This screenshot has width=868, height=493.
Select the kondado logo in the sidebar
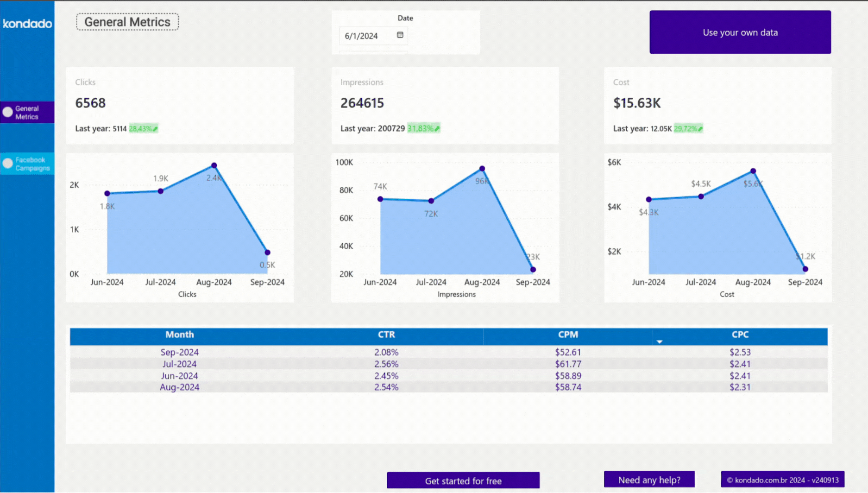(x=27, y=24)
